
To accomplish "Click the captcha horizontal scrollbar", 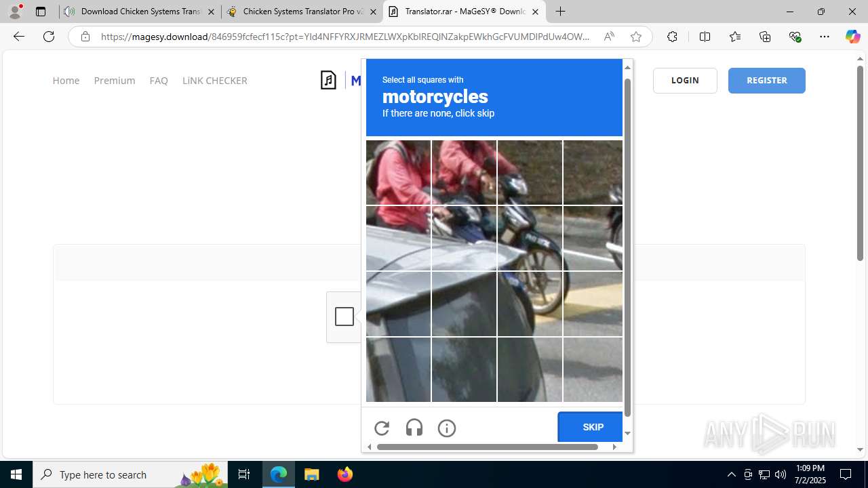I will click(487, 447).
